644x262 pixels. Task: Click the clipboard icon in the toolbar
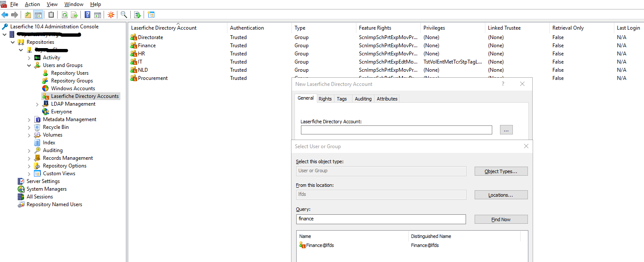[51, 15]
